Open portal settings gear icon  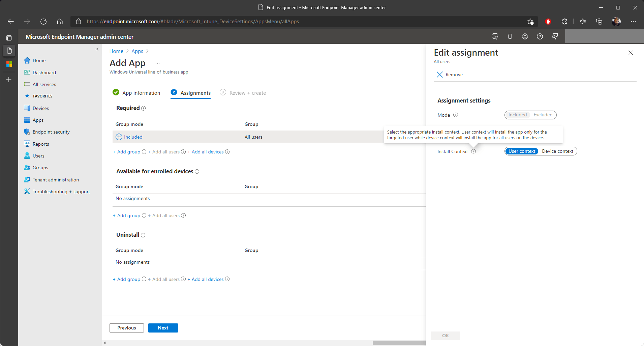pos(525,36)
